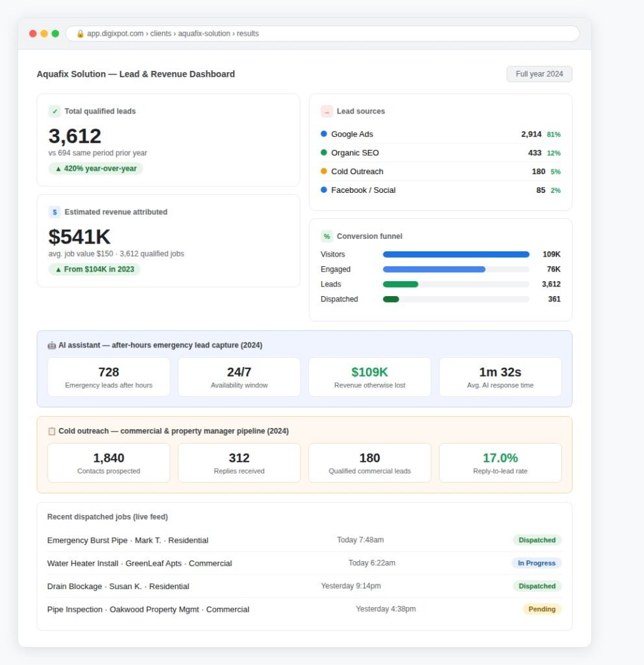The image size is (644, 665).
Task: Click the 420% year-over-year growth pill
Action: pyautogui.click(x=96, y=168)
